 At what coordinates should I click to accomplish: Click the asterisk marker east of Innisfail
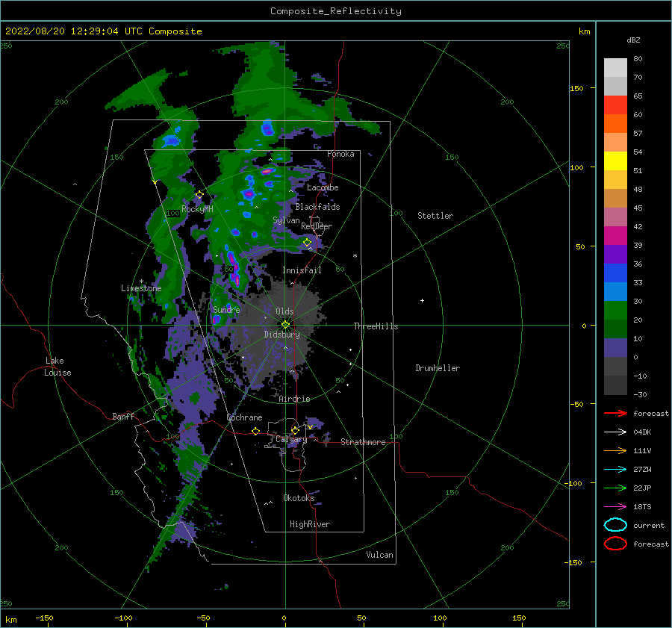355,256
